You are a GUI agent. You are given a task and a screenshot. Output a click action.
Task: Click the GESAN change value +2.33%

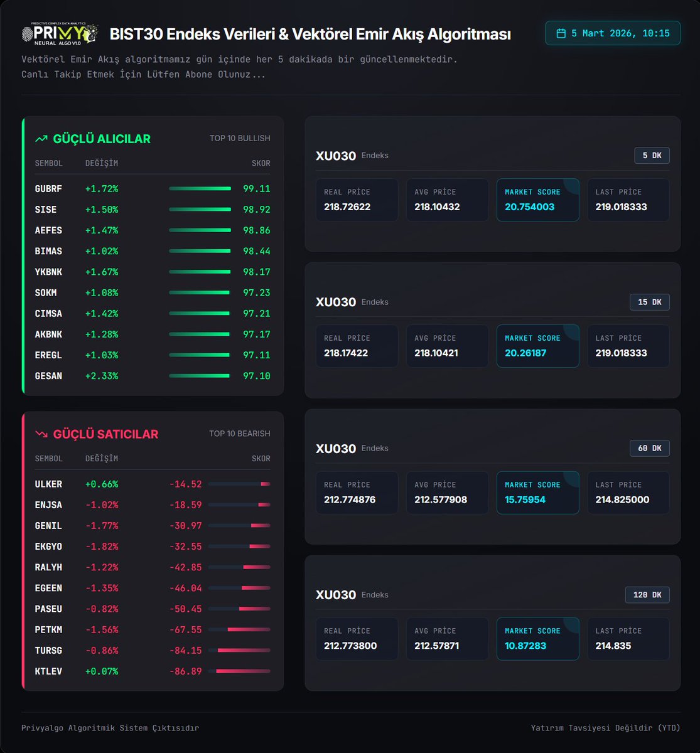(102, 376)
